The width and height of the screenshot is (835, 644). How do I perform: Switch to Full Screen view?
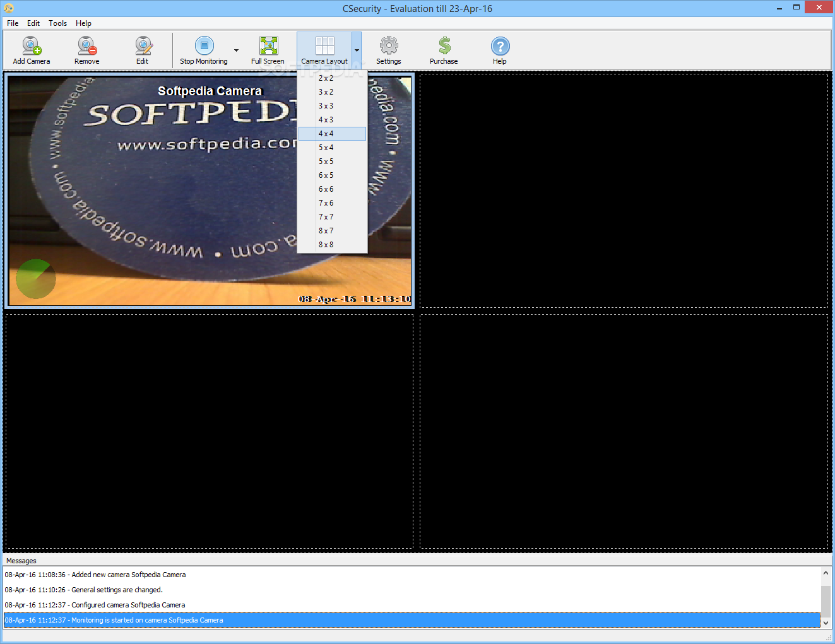(268, 50)
